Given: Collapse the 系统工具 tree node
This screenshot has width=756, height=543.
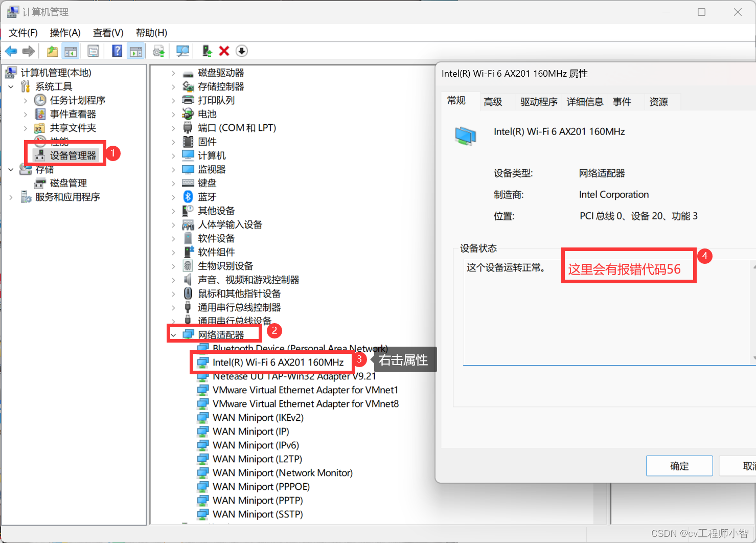Looking at the screenshot, I should click(11, 86).
